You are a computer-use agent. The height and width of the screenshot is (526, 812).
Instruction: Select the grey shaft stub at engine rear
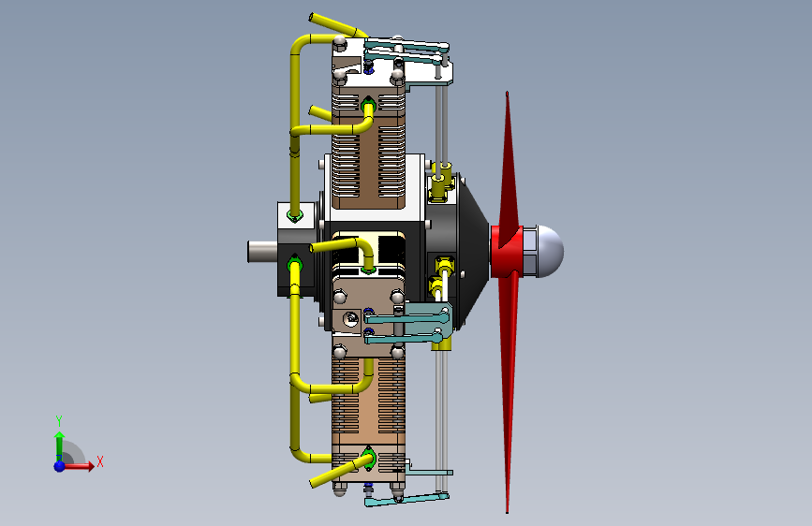262,251
